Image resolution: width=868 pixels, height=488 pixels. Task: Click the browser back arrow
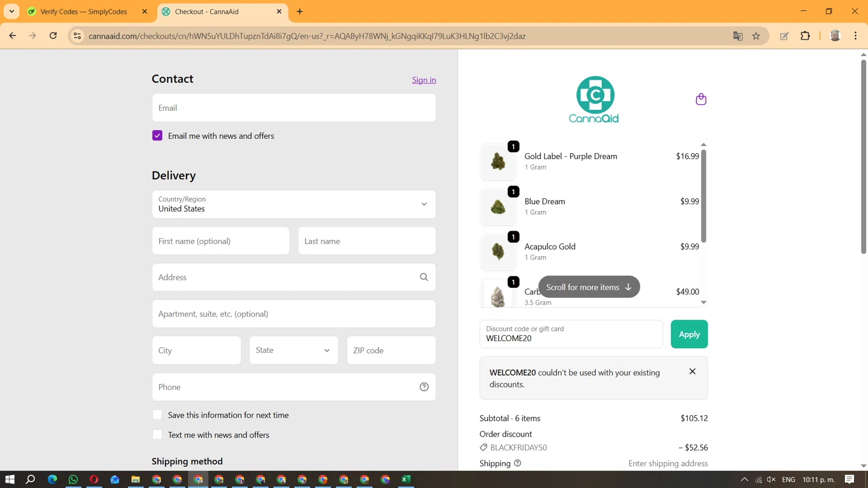click(x=12, y=36)
